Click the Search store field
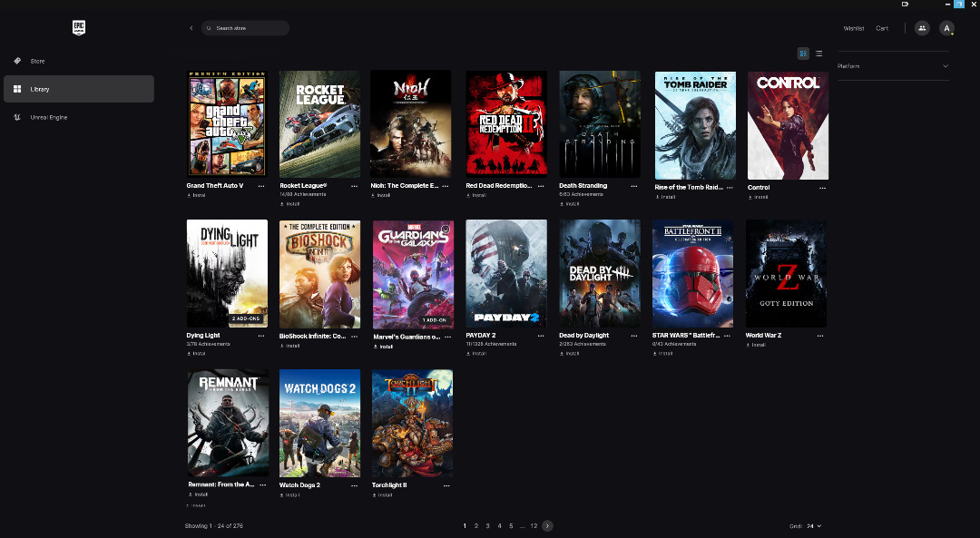This screenshot has height=538, width=980. point(245,28)
